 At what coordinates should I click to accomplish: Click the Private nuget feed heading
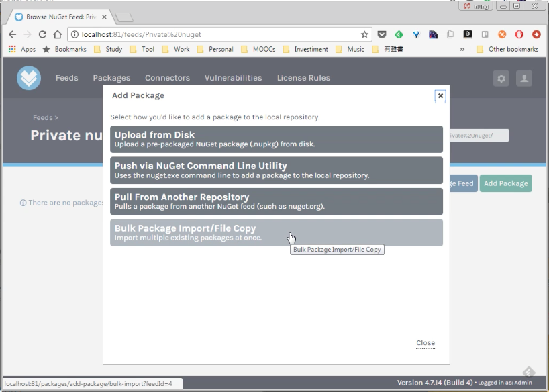pyautogui.click(x=66, y=135)
